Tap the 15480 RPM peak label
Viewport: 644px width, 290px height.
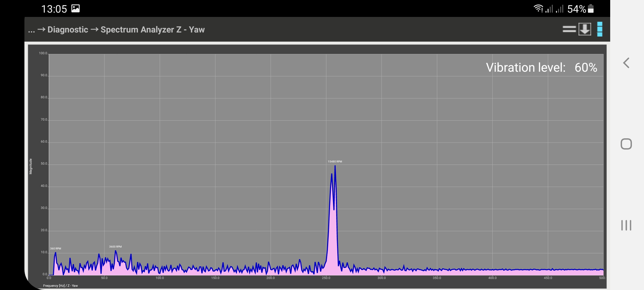tap(335, 162)
